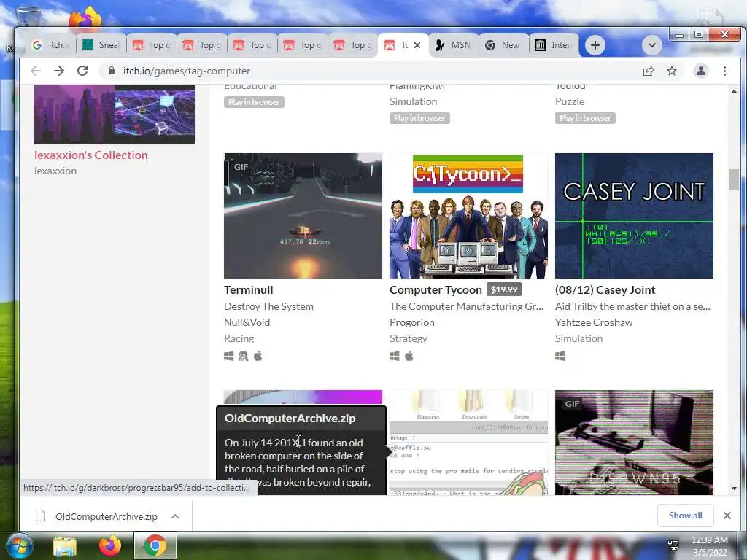Viewport: 747px width, 560px height.
Task: Click the padlock site info icon
Action: [112, 71]
